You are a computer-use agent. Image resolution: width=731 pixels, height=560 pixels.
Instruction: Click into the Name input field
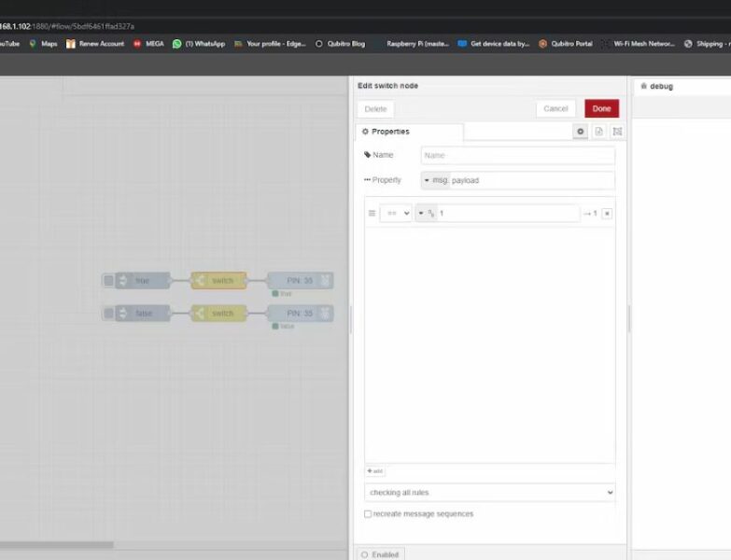pyautogui.click(x=517, y=156)
